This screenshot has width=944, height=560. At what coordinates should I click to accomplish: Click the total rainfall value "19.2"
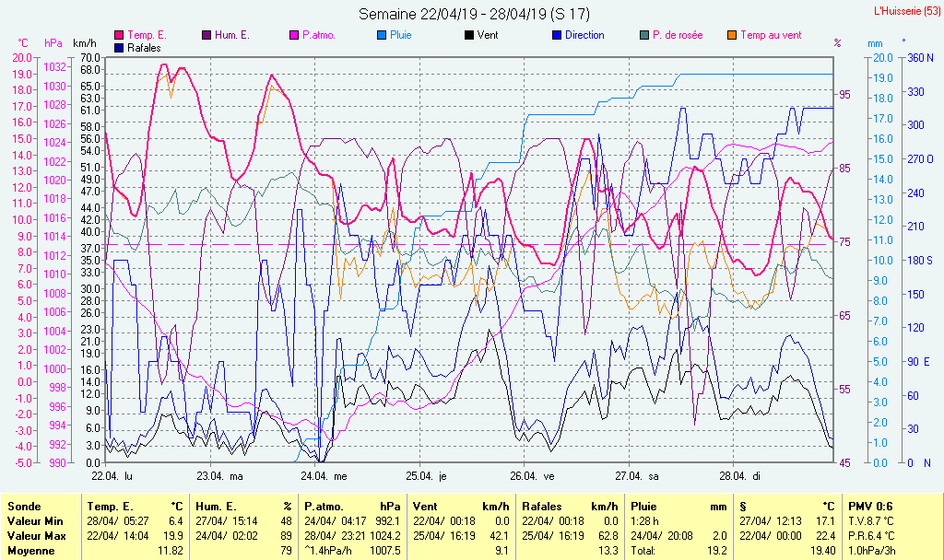717,551
